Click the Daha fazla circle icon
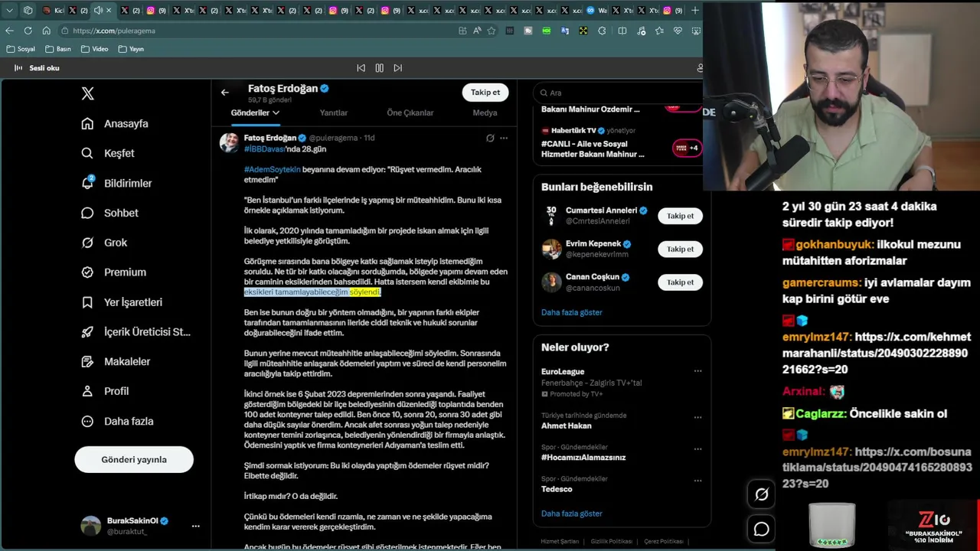The image size is (980, 551). [x=87, y=421]
